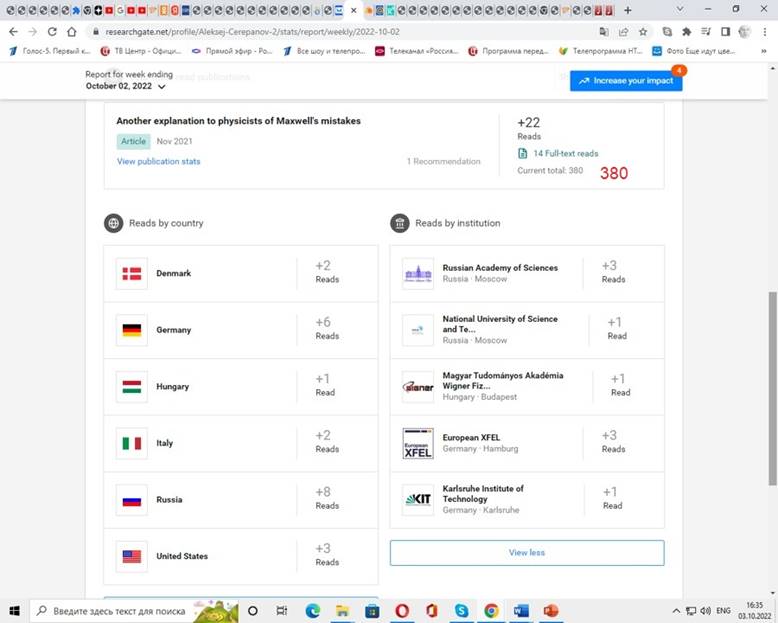Click the page vertical scrollbar thumb
The width and height of the screenshot is (778, 623).
coord(772,388)
